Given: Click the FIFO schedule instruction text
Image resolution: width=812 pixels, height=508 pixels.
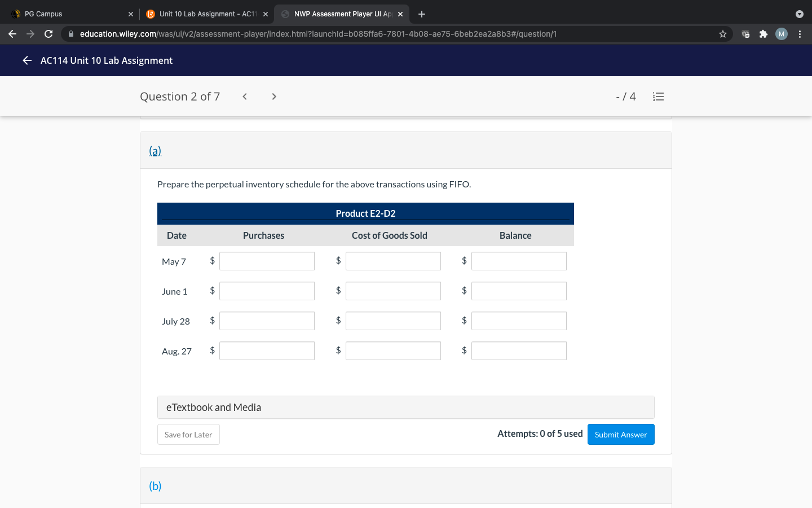Looking at the screenshot, I should click(314, 185).
